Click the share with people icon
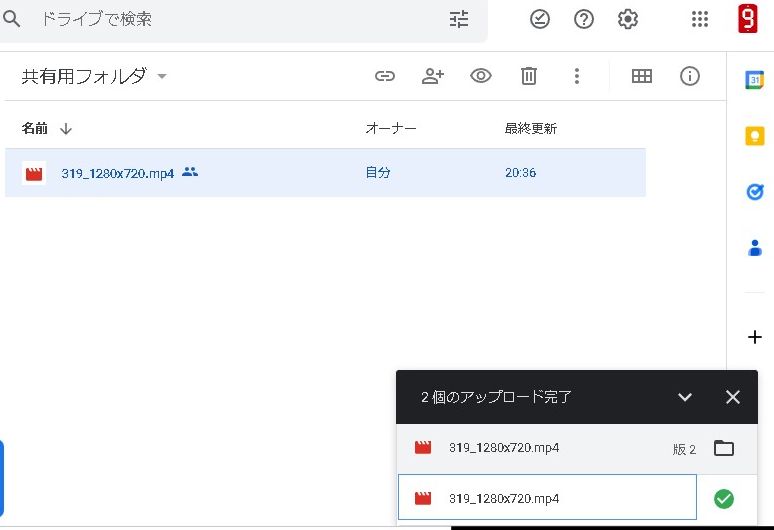Viewport: 774px width, 530px height. click(x=432, y=76)
